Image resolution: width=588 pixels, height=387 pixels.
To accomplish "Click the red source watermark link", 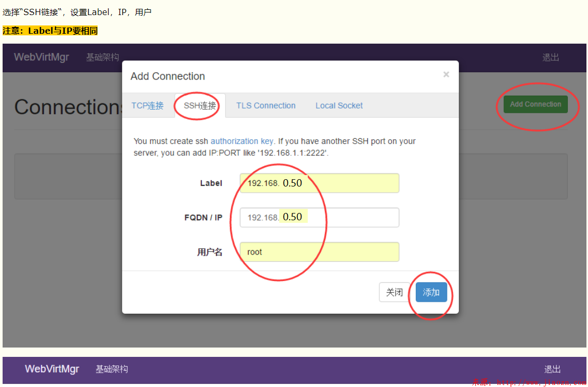I will click(529, 383).
